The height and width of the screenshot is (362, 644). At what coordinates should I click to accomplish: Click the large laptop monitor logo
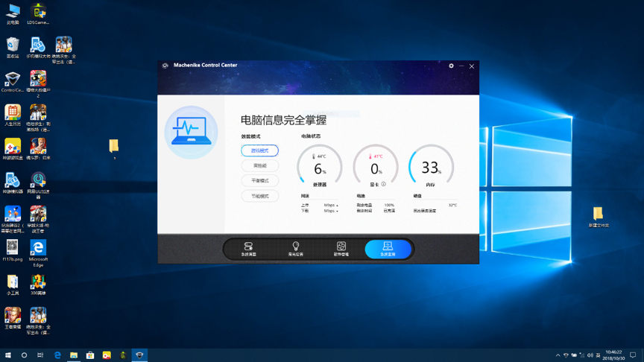point(191,132)
